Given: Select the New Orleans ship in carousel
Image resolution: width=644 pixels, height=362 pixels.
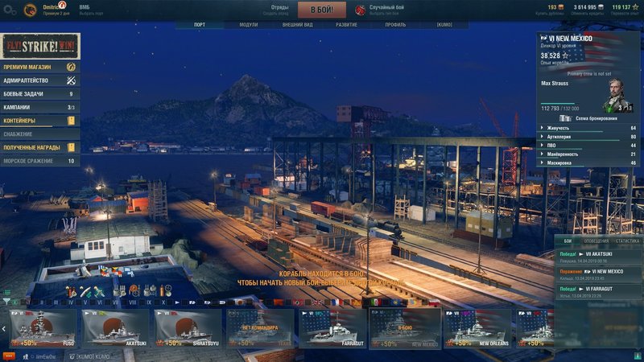Looking at the screenshot, I should pyautogui.click(x=477, y=328).
